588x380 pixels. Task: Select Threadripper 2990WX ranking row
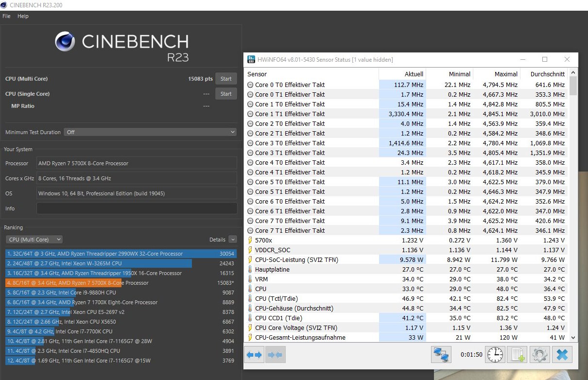click(121, 254)
